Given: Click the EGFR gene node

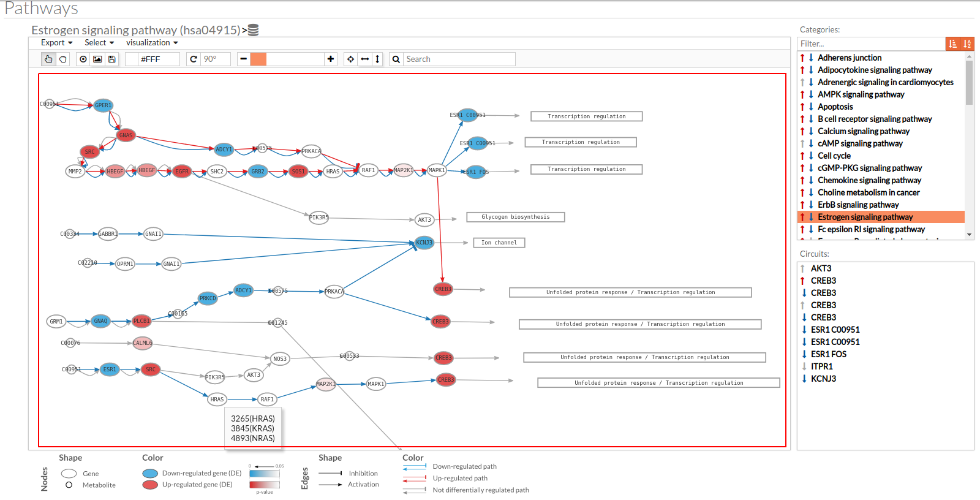Looking at the screenshot, I should (x=182, y=172).
